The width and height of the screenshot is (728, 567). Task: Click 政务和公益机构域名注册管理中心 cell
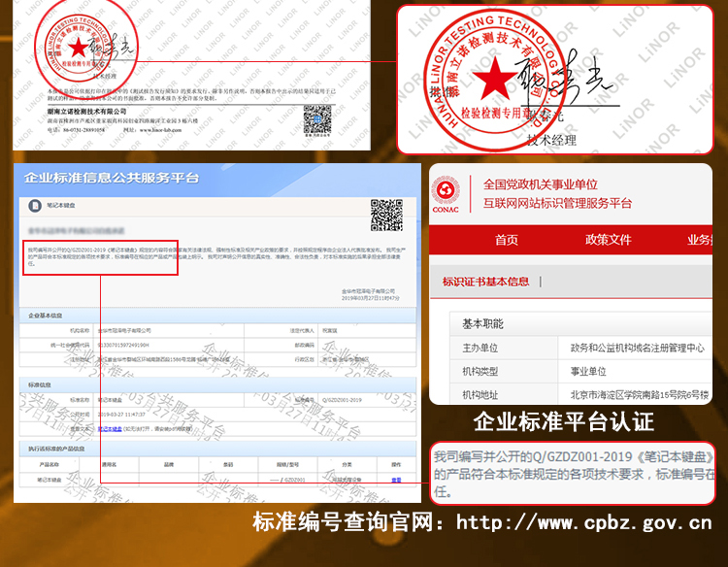click(x=637, y=348)
